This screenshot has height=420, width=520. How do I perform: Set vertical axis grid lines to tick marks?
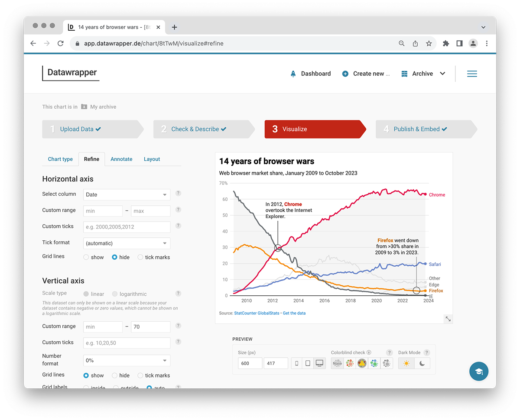point(140,375)
